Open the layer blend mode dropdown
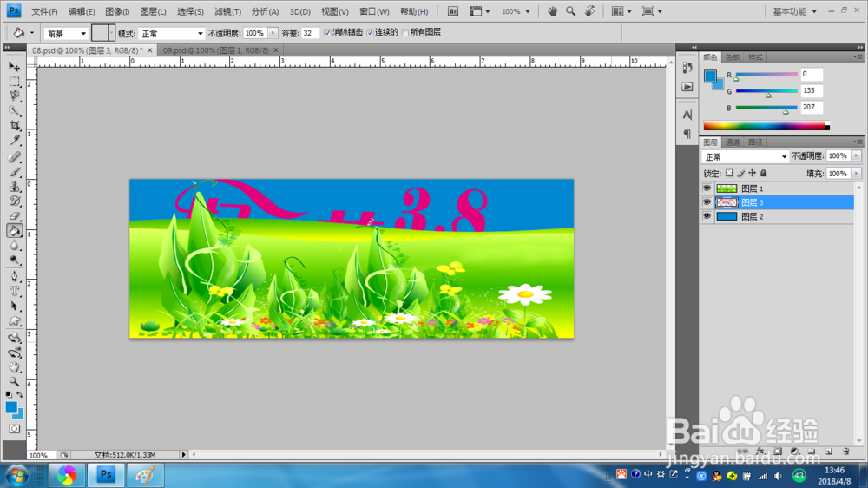Viewport: 868px width, 488px height. (745, 157)
